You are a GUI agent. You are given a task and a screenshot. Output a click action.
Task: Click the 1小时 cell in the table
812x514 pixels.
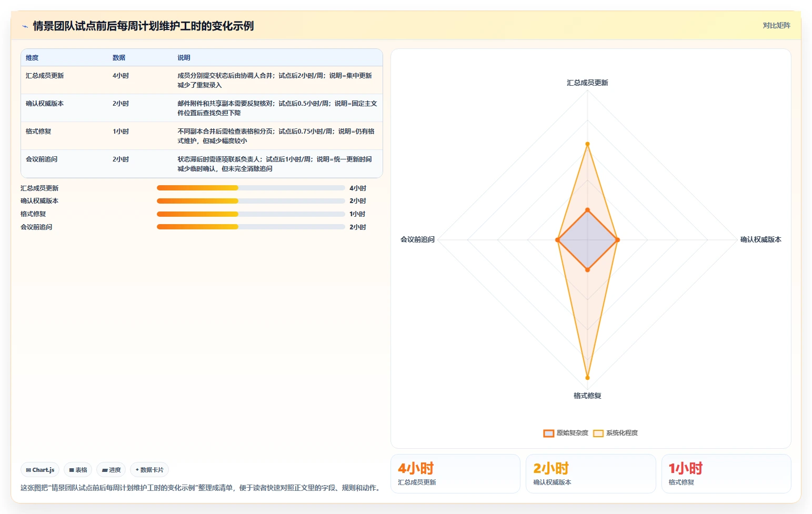click(x=121, y=132)
